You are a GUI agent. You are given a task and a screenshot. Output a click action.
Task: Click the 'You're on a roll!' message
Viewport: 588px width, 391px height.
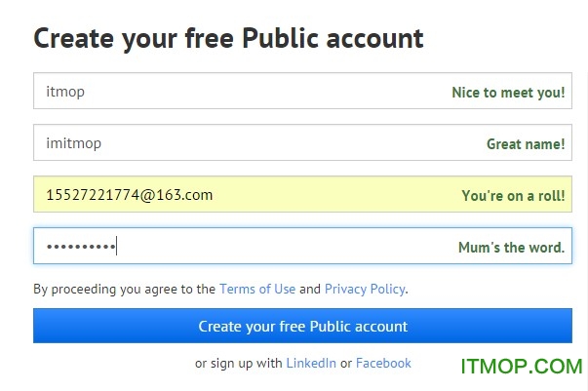pyautogui.click(x=512, y=196)
